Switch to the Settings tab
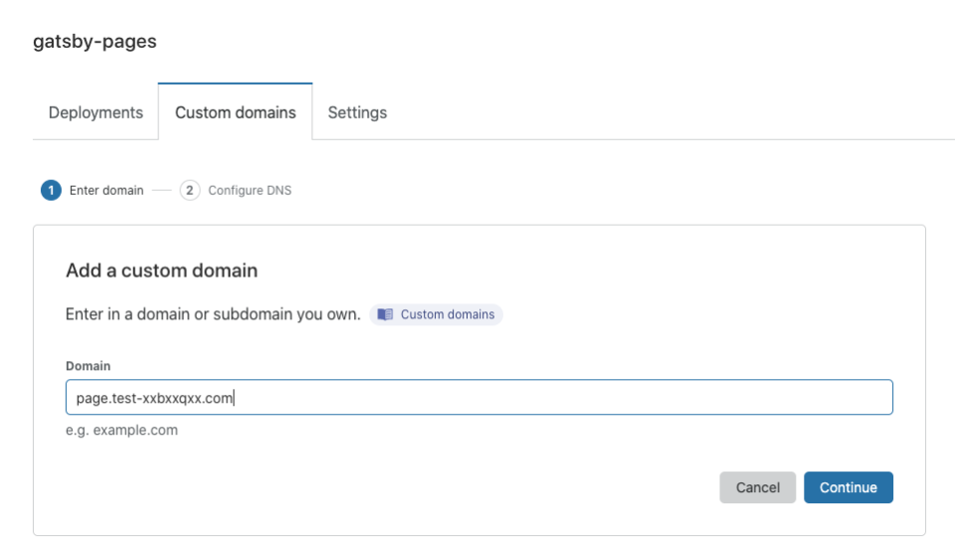The height and width of the screenshot is (560, 955). coord(357,112)
